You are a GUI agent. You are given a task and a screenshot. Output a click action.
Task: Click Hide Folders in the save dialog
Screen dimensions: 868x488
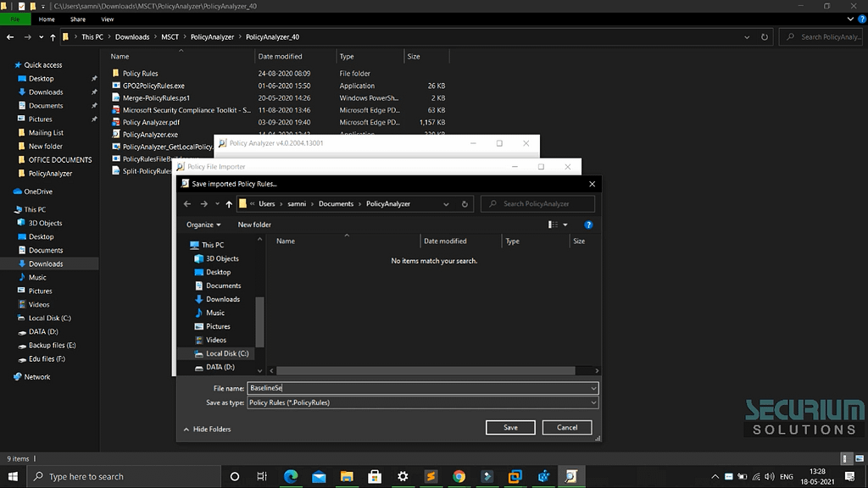tap(207, 430)
